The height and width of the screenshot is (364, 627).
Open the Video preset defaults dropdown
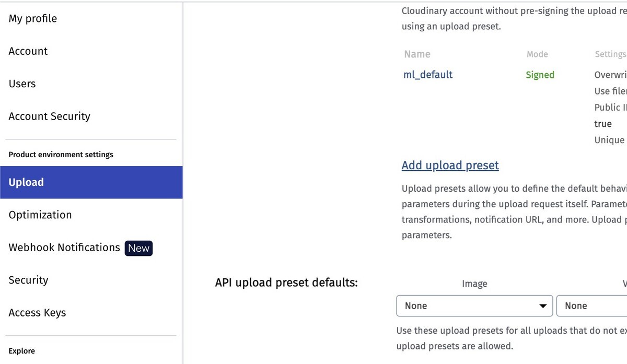coord(590,306)
